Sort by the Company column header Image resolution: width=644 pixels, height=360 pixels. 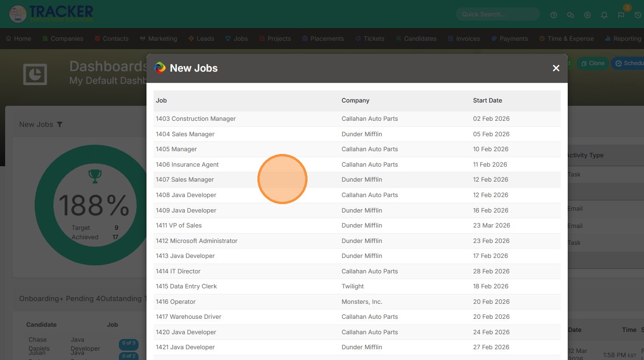[x=355, y=101]
